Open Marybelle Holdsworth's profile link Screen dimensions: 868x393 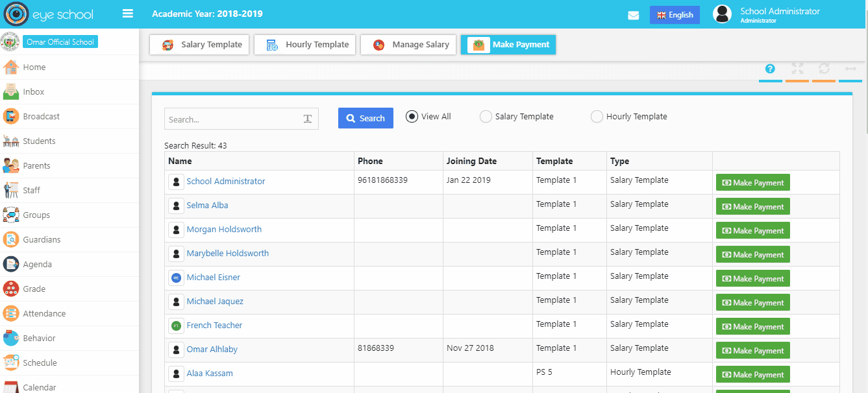point(227,254)
